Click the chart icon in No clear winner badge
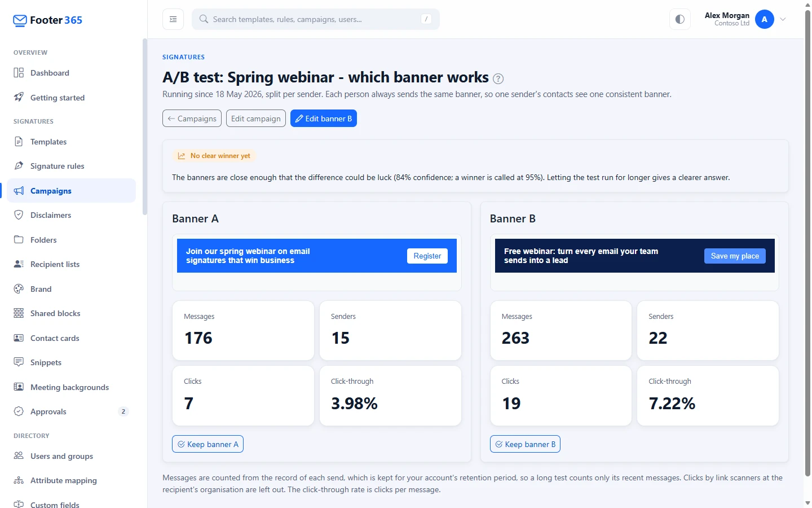 182,156
